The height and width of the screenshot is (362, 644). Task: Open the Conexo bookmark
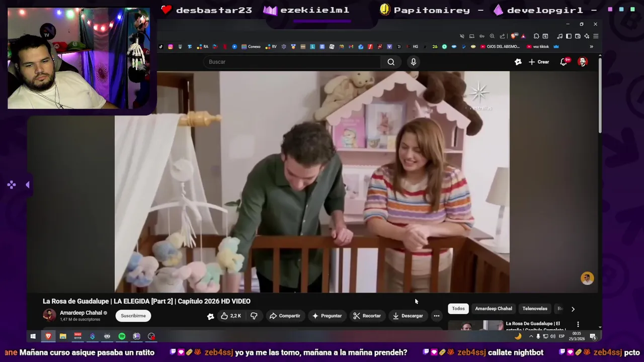click(x=251, y=47)
